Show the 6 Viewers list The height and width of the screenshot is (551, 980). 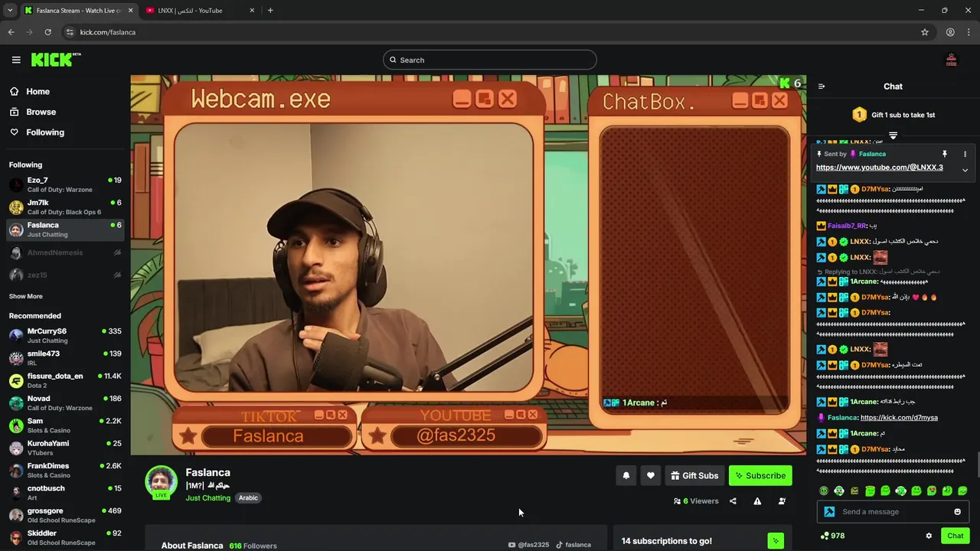tap(696, 501)
